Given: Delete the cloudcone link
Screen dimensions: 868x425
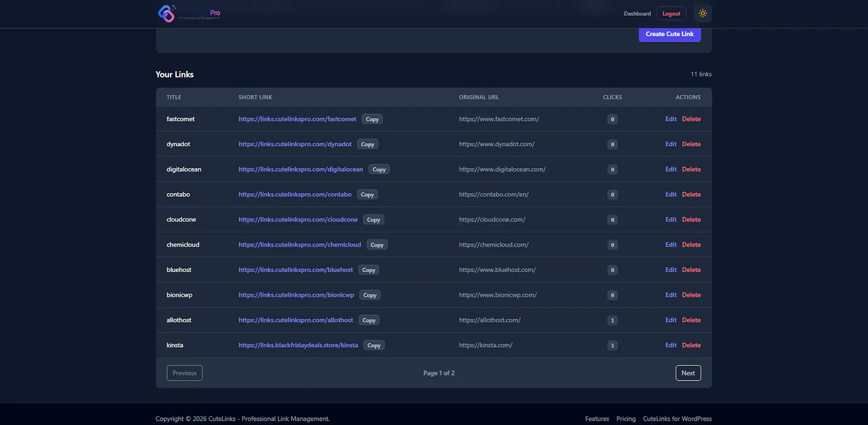Looking at the screenshot, I should (691, 220).
